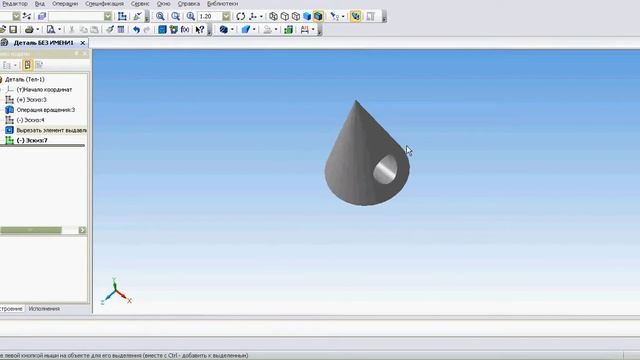
Task: Click the Undo arrow icon
Action: click(x=136, y=29)
